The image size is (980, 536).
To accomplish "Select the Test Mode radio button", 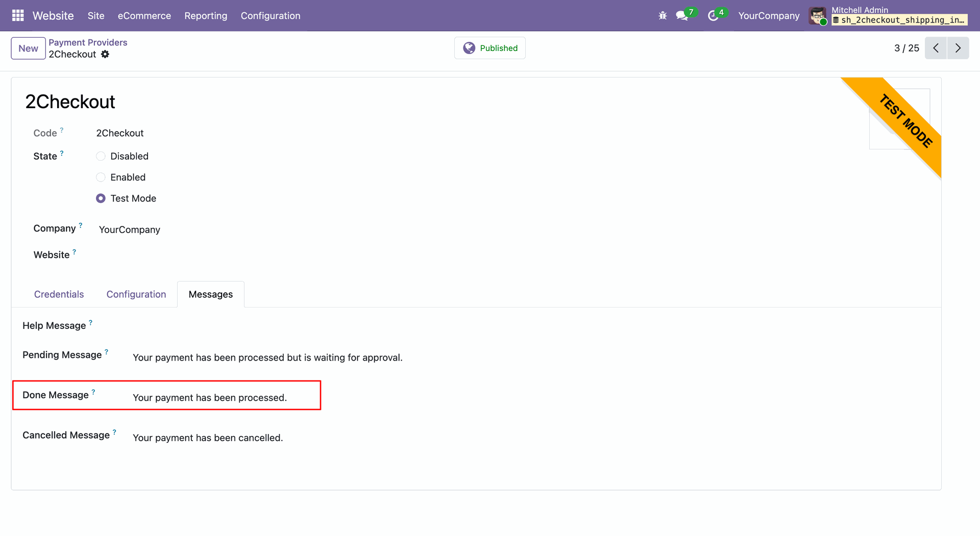I will (101, 198).
